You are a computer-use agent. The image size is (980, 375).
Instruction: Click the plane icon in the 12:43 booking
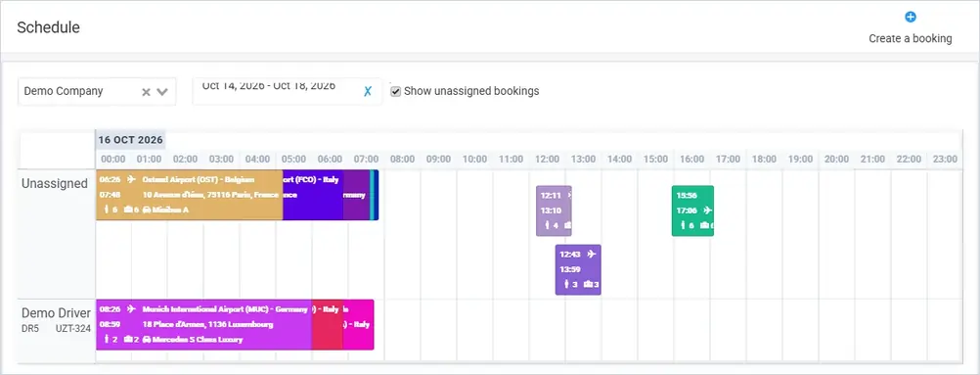[x=592, y=255]
